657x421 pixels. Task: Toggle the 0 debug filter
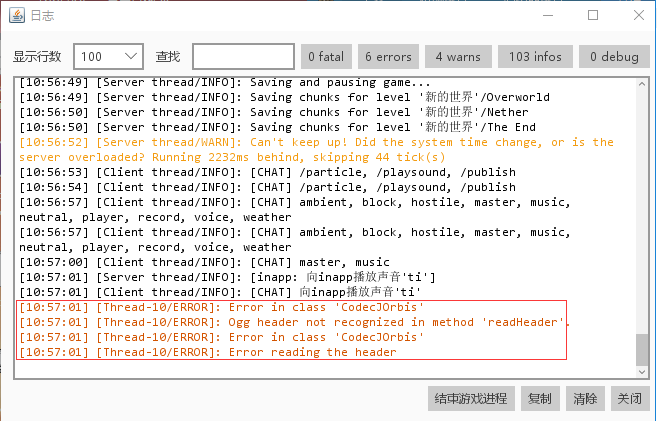[x=614, y=57]
